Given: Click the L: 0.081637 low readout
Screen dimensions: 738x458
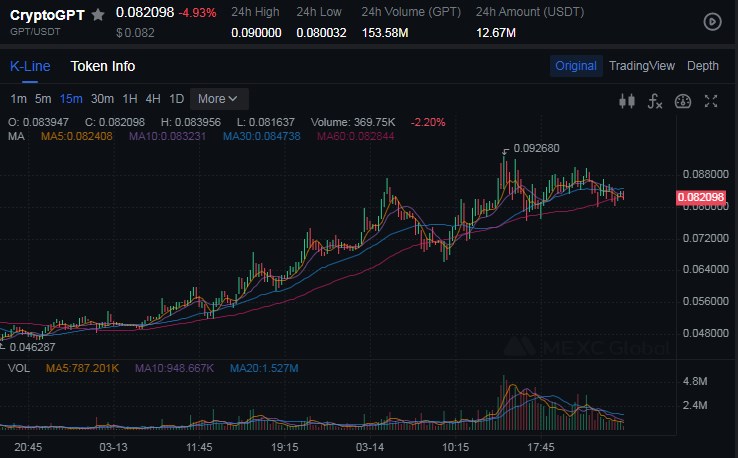Looking at the screenshot, I should click(265, 122).
